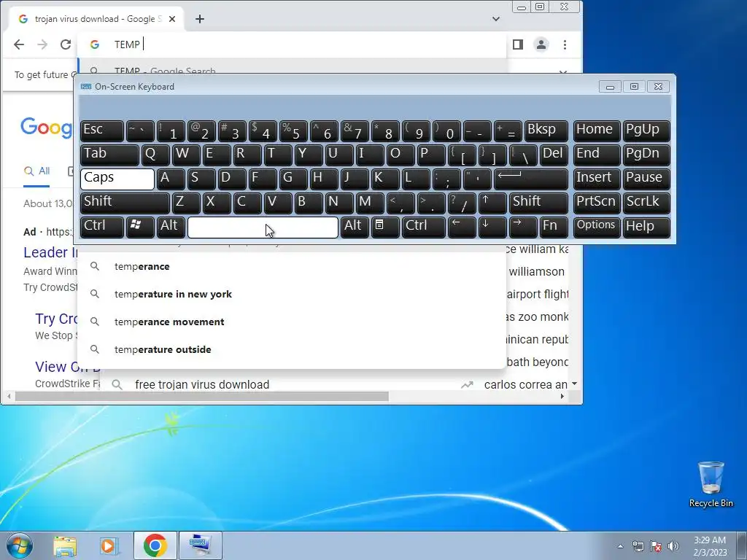Open the volume speaker tray icon
This screenshot has width=747, height=560.
pyautogui.click(x=673, y=546)
